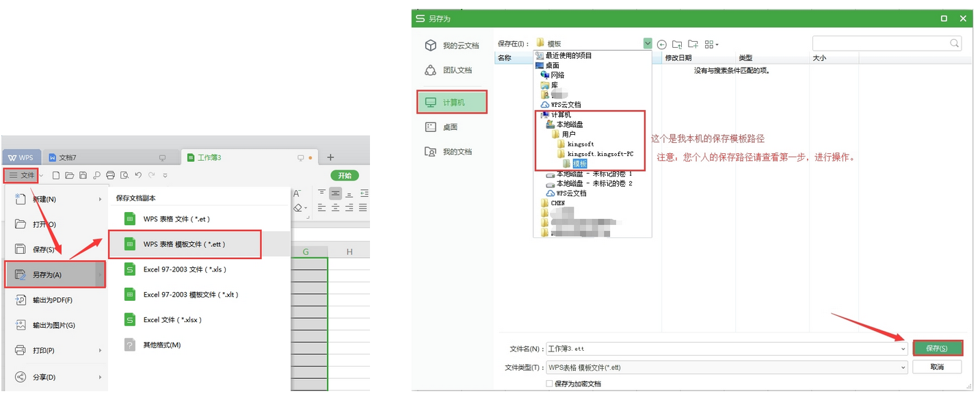Viewport: 980px width, 398px height.
Task: Select 另存为(A) in the file menu
Action: pos(55,275)
